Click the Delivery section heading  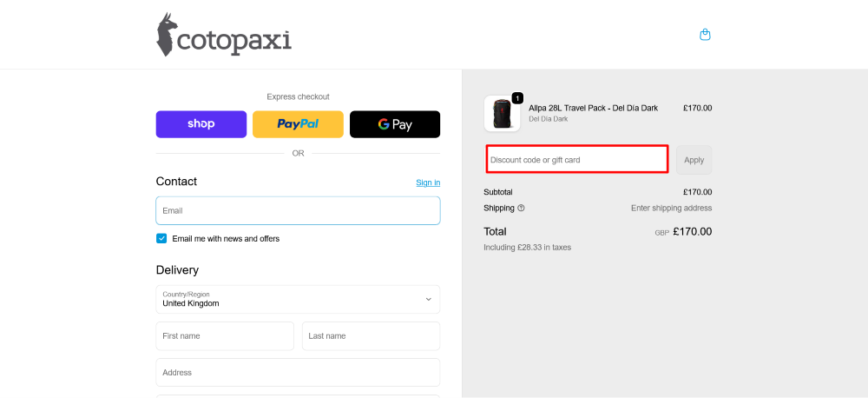click(177, 270)
